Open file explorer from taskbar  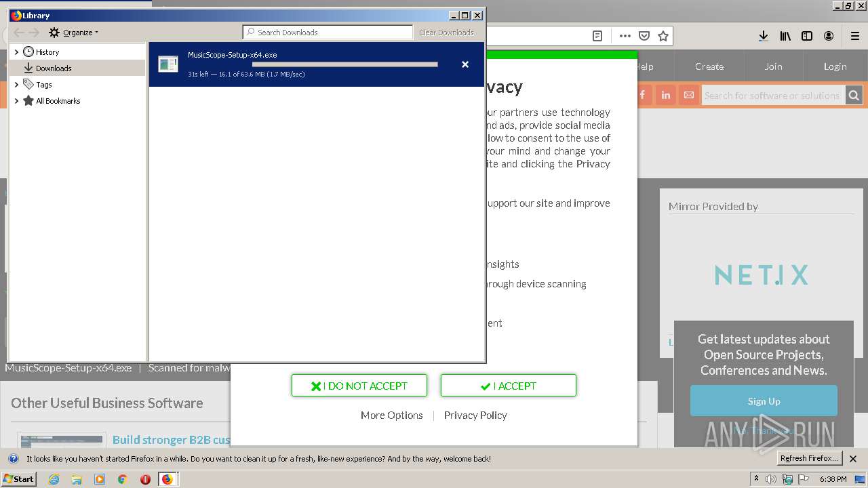77,479
